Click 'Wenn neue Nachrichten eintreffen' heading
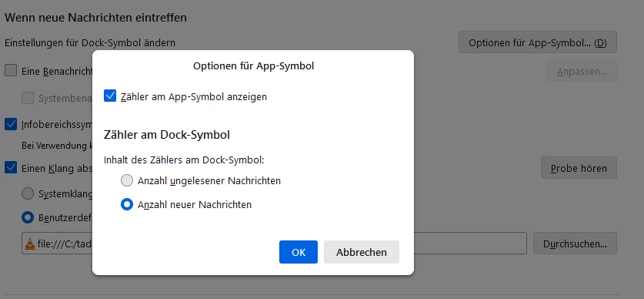Screen dimensions: 644x299 coord(95,18)
